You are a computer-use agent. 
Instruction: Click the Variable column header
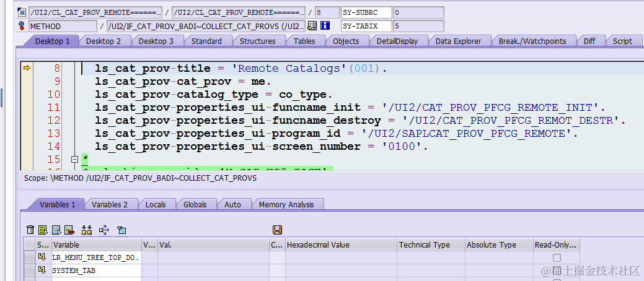[97, 245]
